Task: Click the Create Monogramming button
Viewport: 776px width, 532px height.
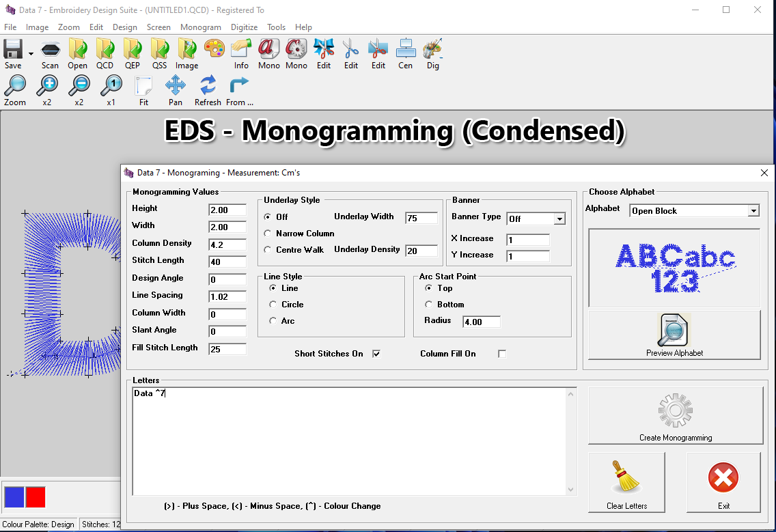Action: tap(676, 416)
